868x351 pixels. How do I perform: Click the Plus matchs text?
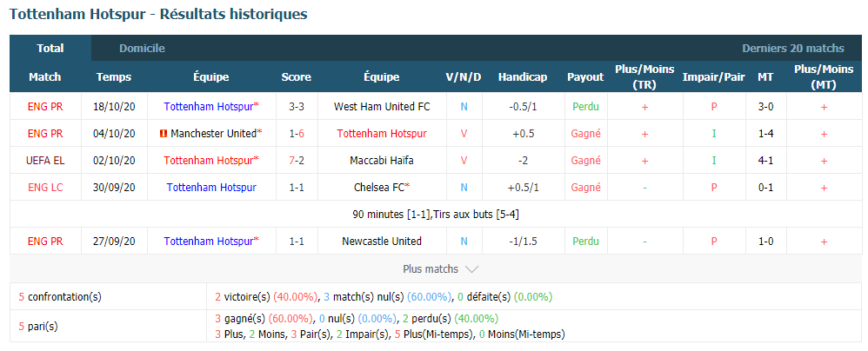[431, 269]
